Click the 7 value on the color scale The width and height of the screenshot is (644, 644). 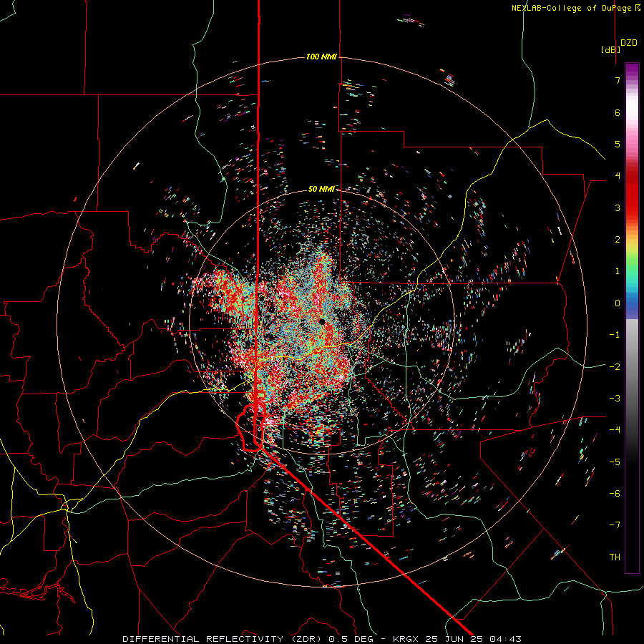(618, 80)
